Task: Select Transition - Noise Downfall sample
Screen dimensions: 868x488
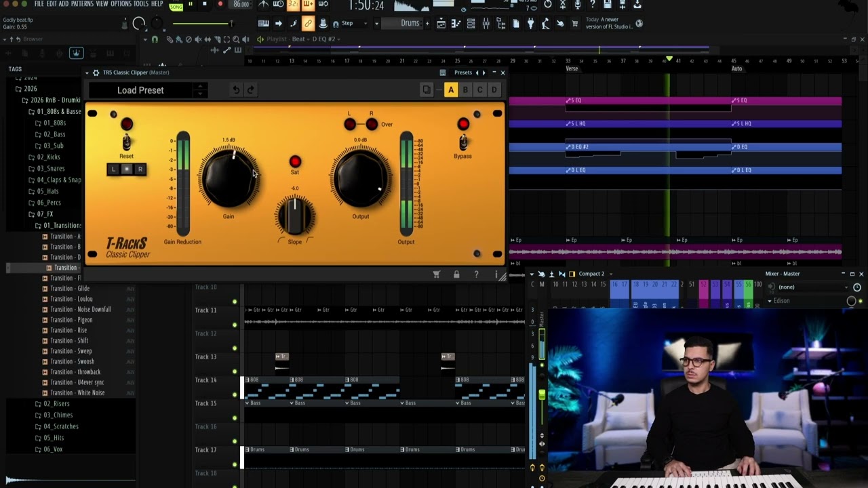Action: tap(81, 310)
